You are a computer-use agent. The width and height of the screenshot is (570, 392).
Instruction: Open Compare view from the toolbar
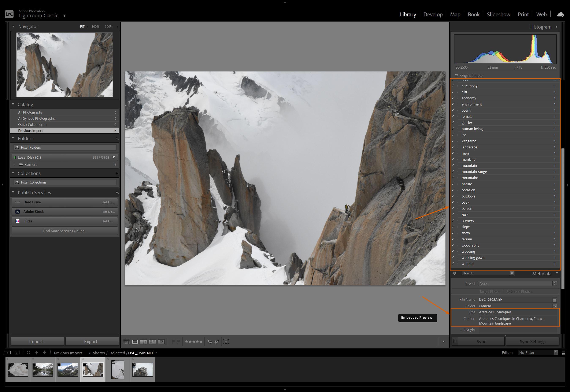(x=144, y=341)
